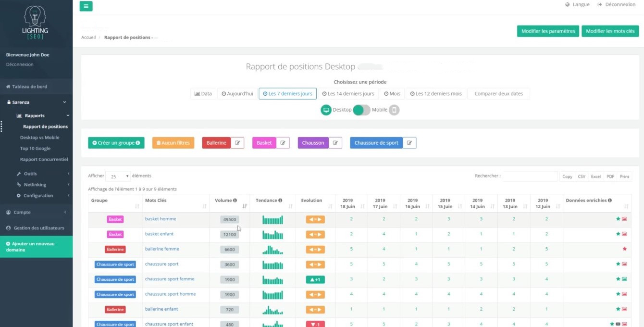Select the Desktop monitor icon
The height and width of the screenshot is (327, 644).
click(326, 110)
